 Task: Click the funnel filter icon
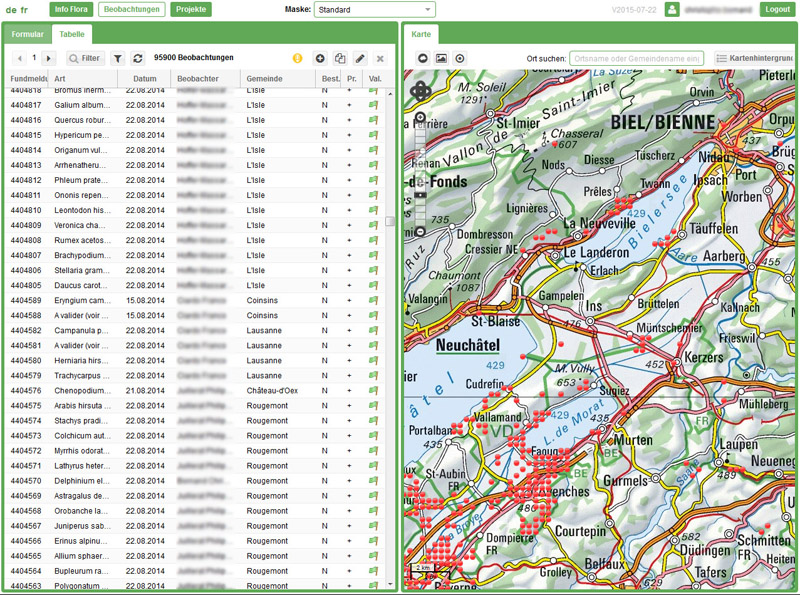click(x=118, y=59)
